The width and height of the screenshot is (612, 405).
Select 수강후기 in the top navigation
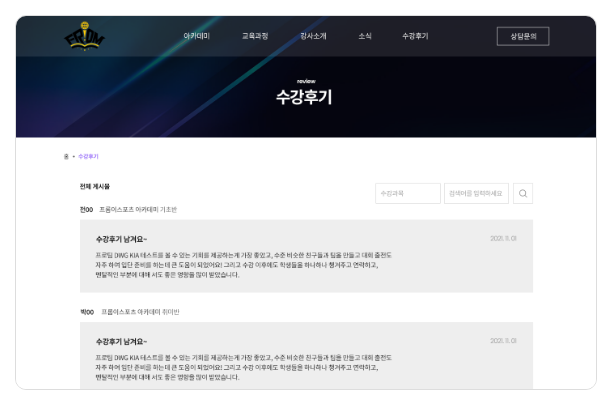[x=415, y=36]
